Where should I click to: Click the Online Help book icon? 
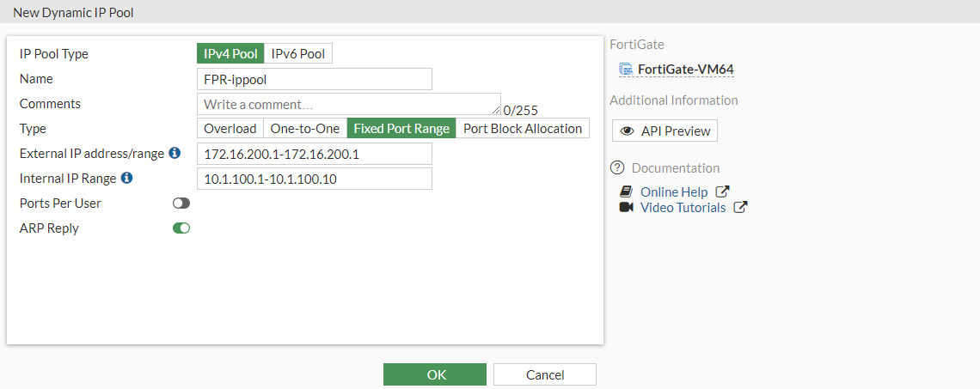coord(626,192)
